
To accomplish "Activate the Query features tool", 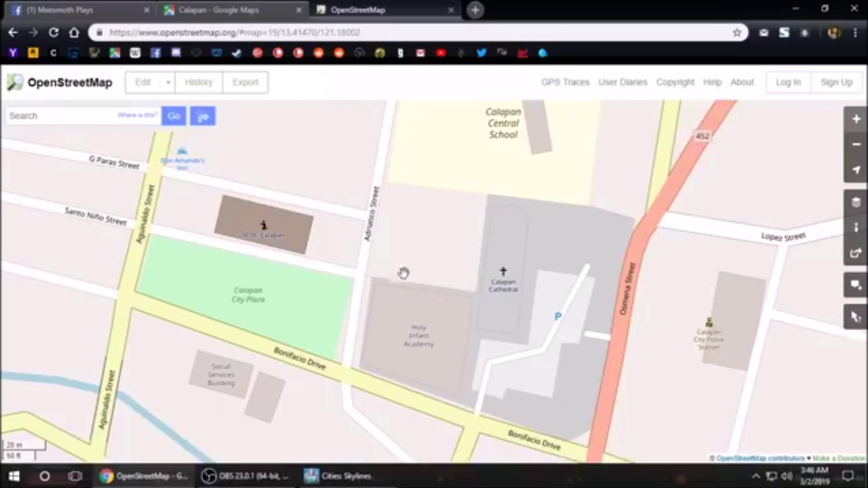I will coord(856,317).
